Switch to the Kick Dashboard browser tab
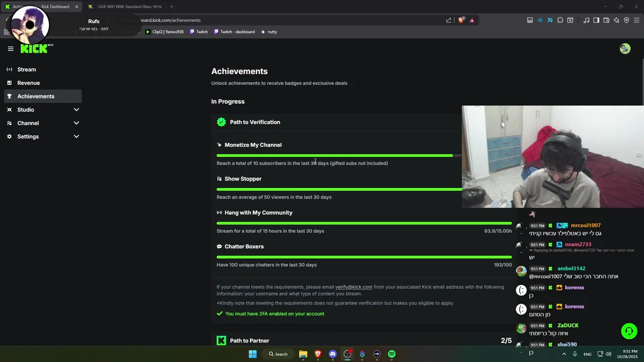644x362 pixels. click(41, 7)
